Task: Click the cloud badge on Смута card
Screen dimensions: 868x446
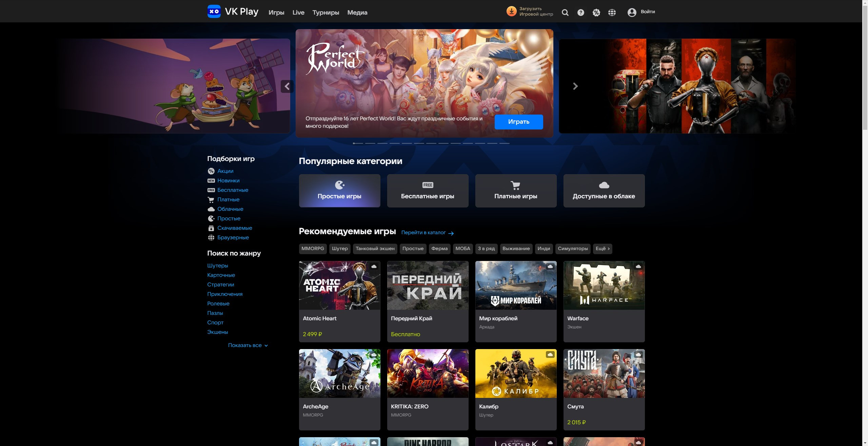Action: [x=638, y=355]
